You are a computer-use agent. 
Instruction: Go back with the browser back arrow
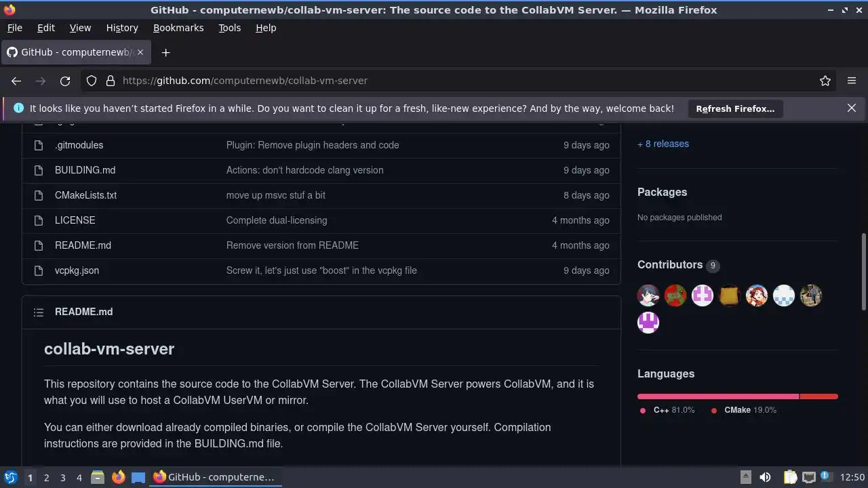click(x=16, y=81)
